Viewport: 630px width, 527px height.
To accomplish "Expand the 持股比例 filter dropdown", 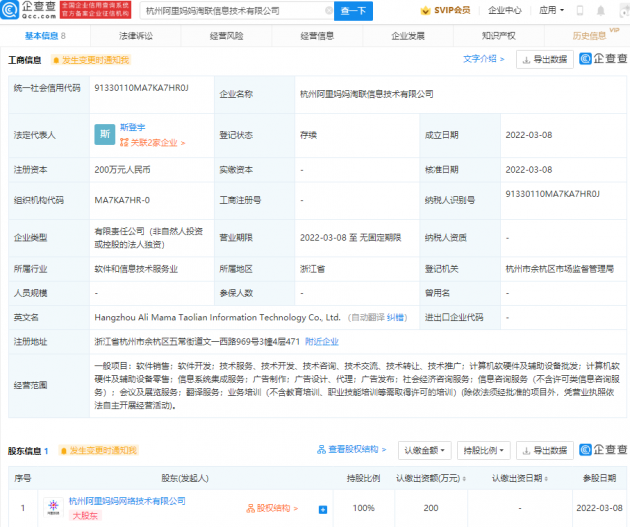I will [x=484, y=450].
